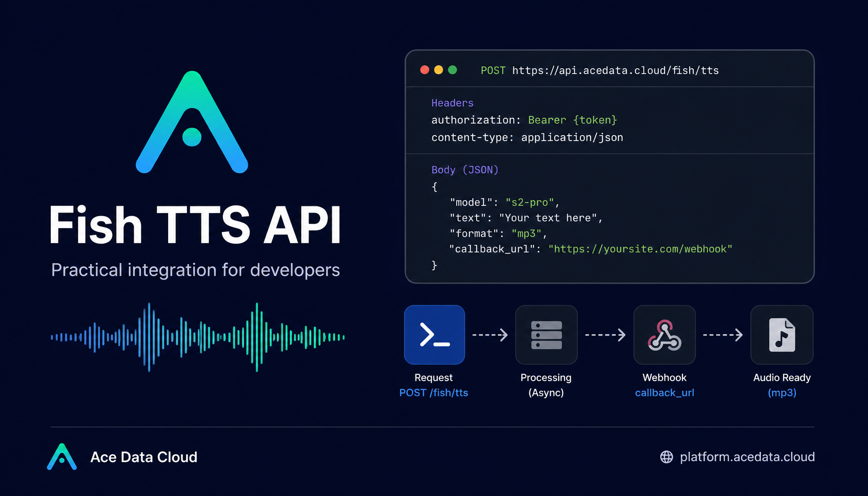Click the green window dot
The height and width of the screenshot is (496, 868).
[452, 70]
